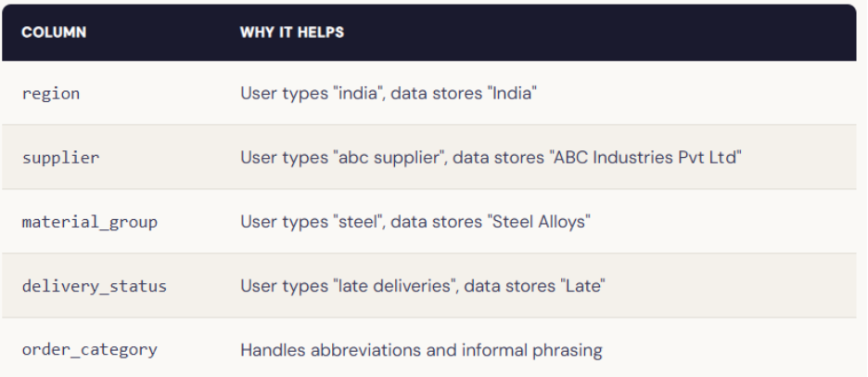Click the region row's explanation text

(x=388, y=94)
